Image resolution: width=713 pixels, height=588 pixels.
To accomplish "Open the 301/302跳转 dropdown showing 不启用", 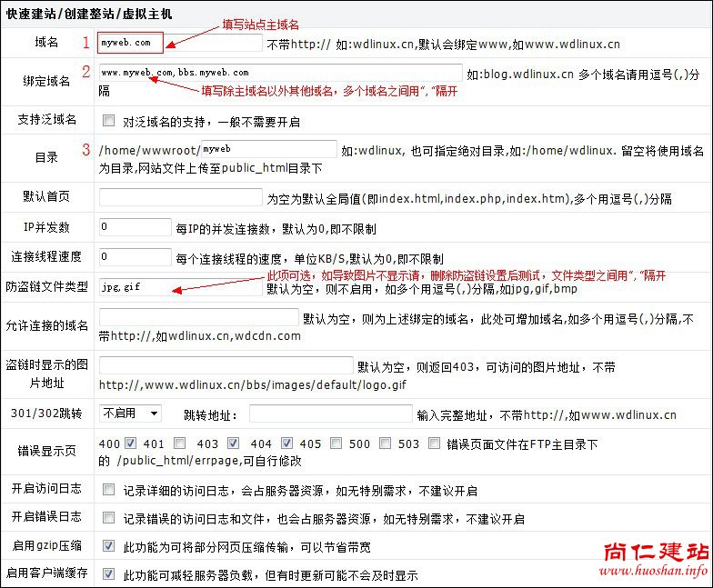I will (x=130, y=414).
